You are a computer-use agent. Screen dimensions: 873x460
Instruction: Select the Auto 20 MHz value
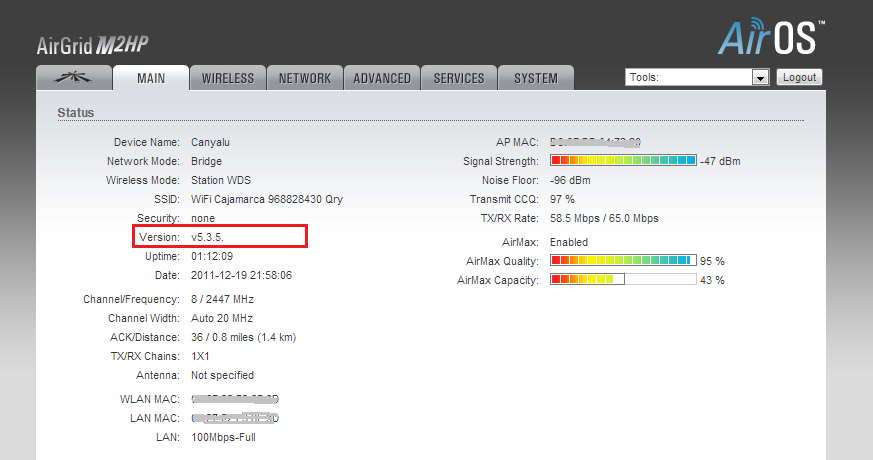[222, 318]
